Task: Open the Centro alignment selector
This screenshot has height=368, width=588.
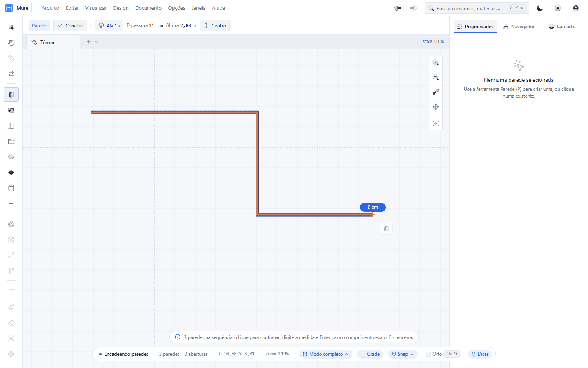Action: coord(215,25)
